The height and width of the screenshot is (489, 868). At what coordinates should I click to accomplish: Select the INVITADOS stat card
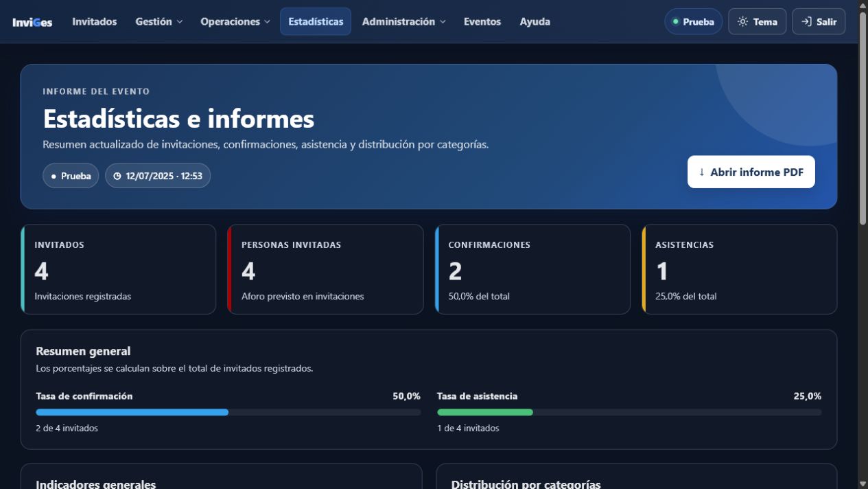click(118, 269)
